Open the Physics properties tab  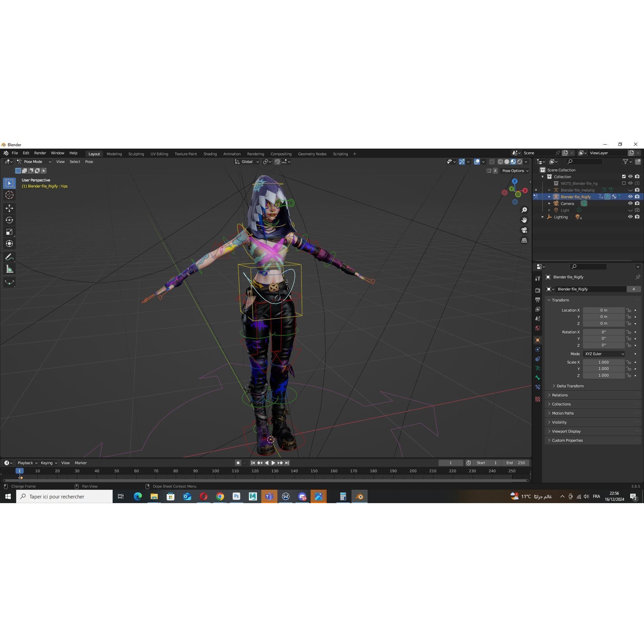(538, 350)
